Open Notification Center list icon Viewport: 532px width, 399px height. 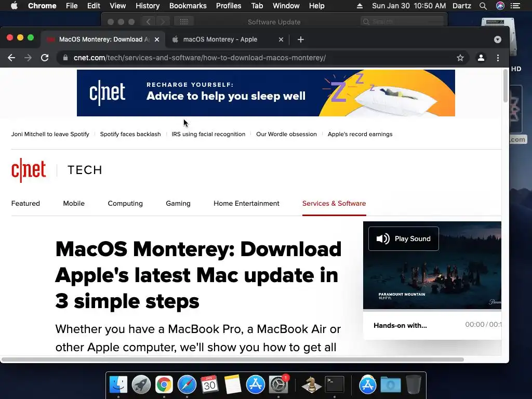point(515,6)
